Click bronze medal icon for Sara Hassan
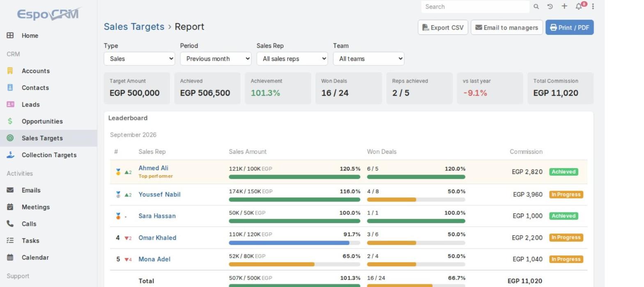Screen dimensions: 644x287 click(x=118, y=216)
